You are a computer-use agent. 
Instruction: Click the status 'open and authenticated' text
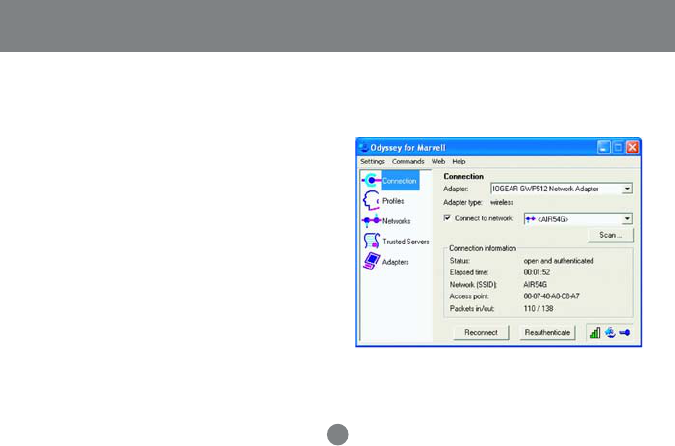coord(558,261)
